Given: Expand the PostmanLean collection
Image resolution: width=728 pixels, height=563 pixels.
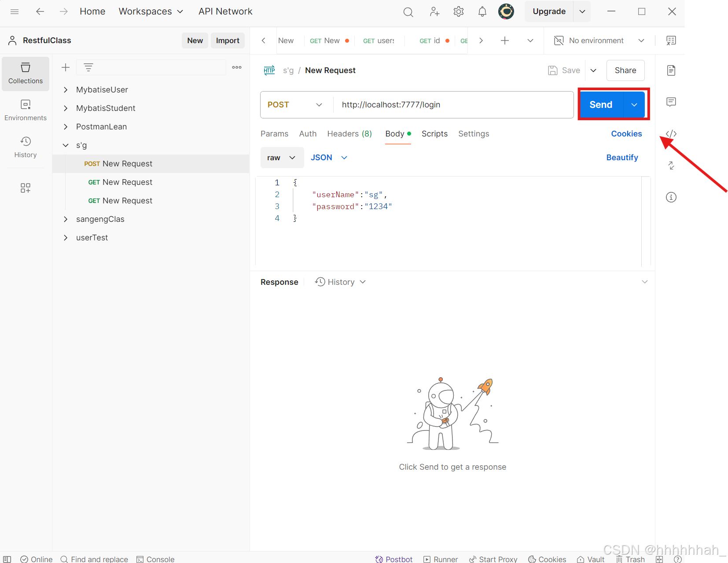Looking at the screenshot, I should tap(66, 127).
